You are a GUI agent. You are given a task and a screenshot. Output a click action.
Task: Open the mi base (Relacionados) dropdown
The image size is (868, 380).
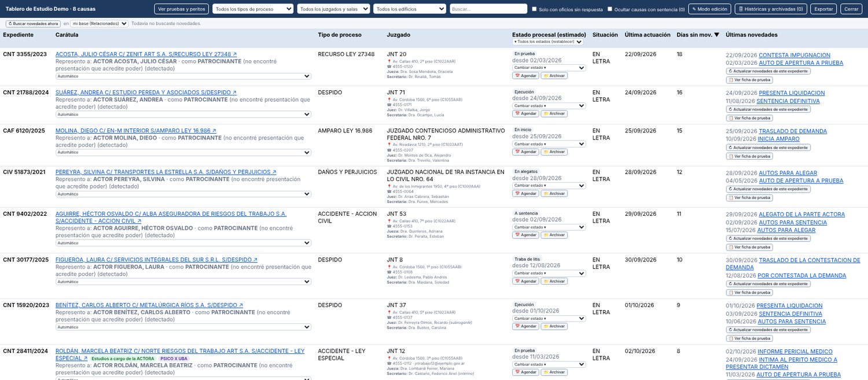[x=100, y=24]
